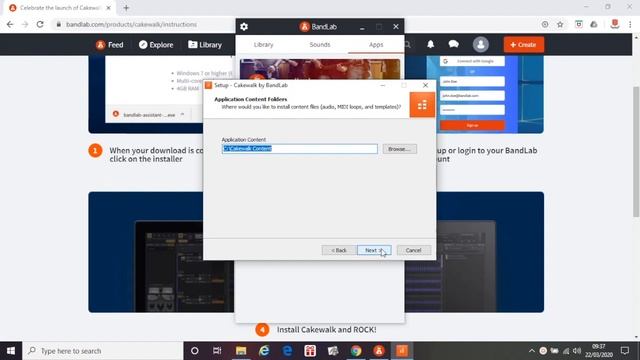Open a new Chrome tab
This screenshot has height=360, width=640.
coord(126,8)
